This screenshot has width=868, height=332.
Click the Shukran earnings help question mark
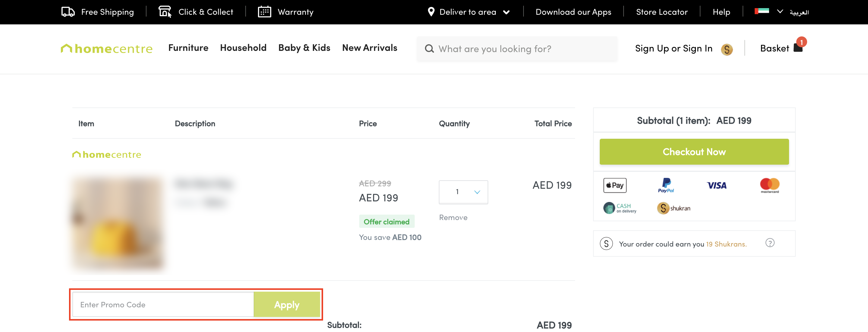click(770, 243)
